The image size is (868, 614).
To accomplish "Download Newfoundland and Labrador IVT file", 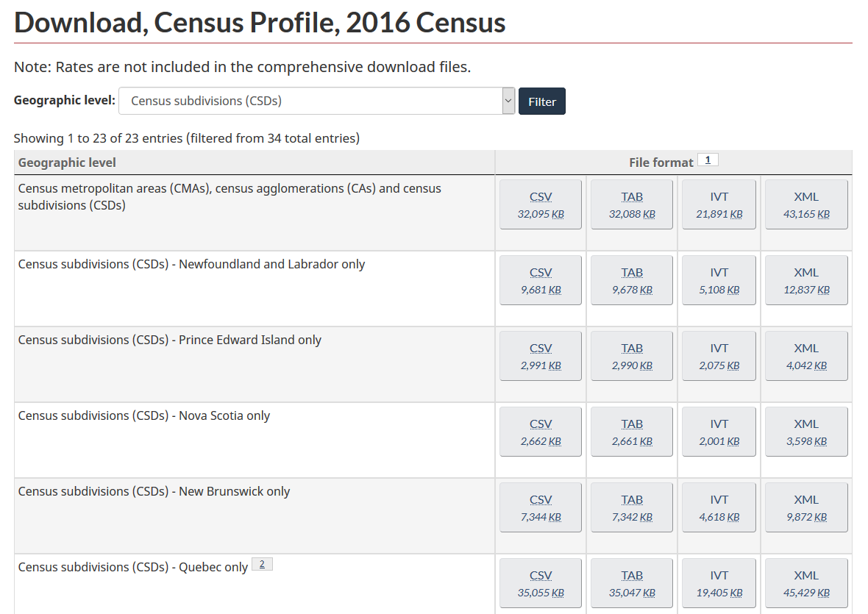I will tap(719, 280).
